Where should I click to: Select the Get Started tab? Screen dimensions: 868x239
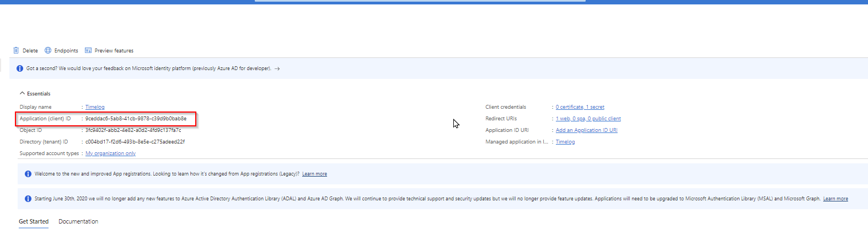pyautogui.click(x=34, y=221)
